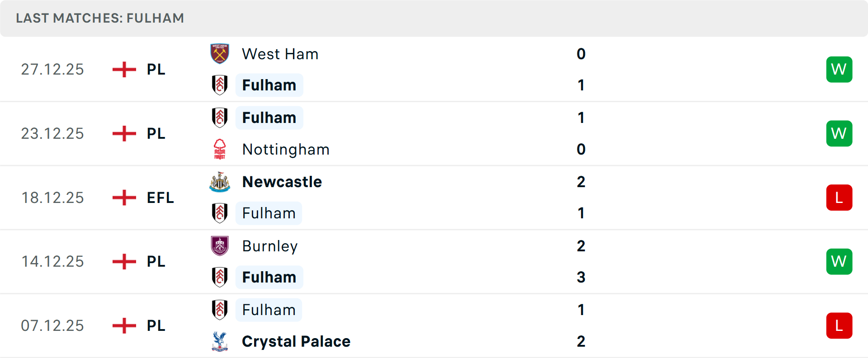868x358 pixels.
Task: Open the Nottingham team link
Action: [x=286, y=150]
